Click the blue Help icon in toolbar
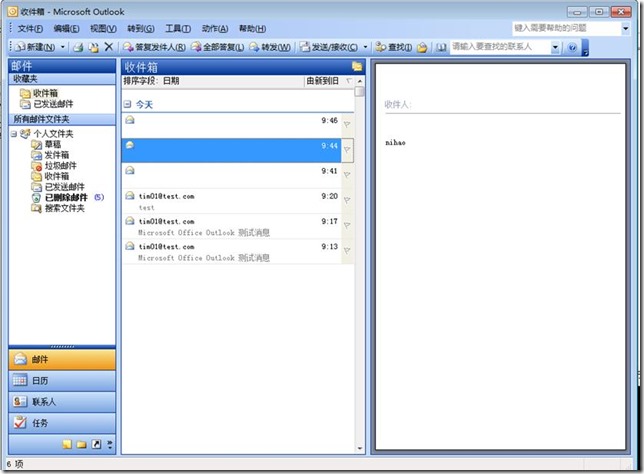 pos(572,48)
